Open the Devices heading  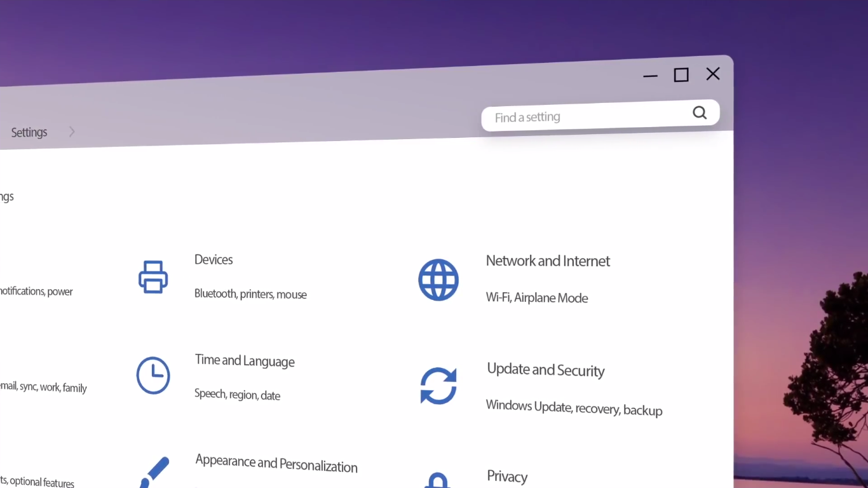(x=214, y=259)
